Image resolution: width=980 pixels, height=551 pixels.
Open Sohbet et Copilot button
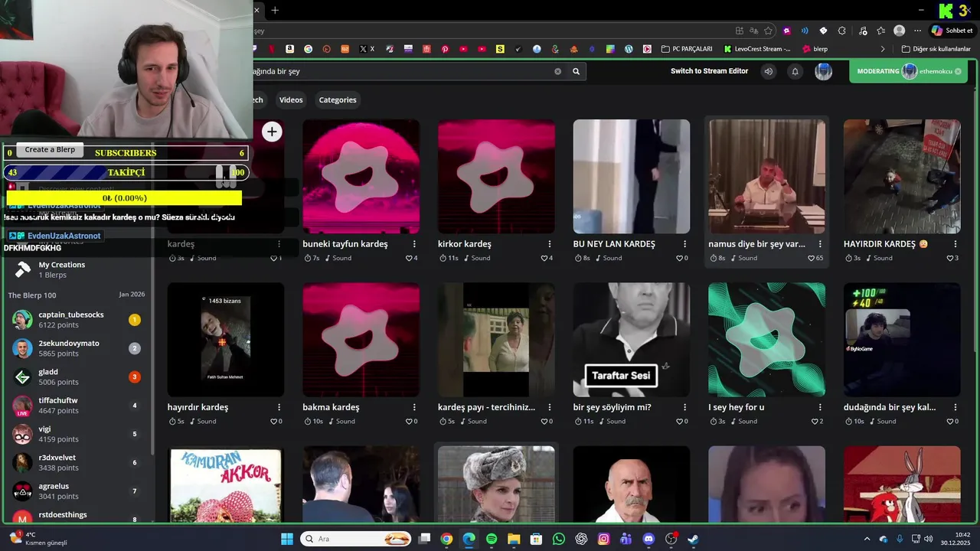(952, 31)
